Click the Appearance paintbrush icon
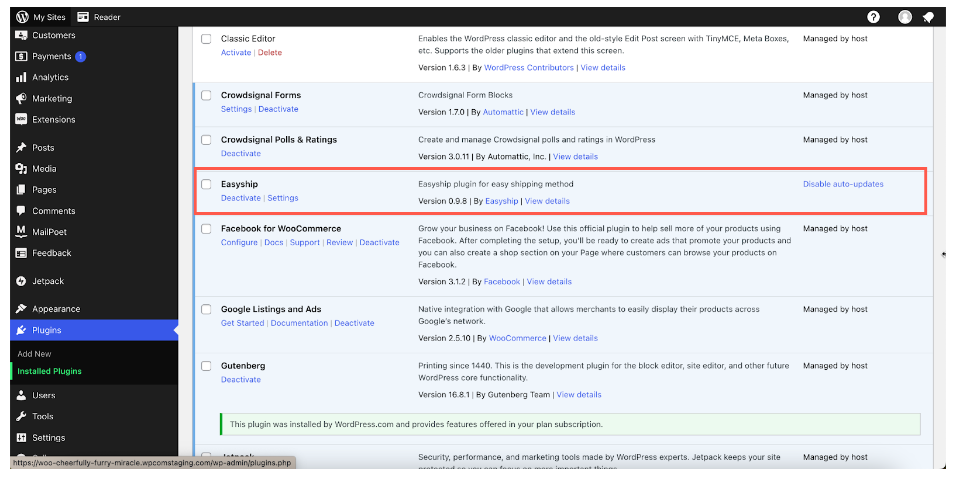Screen dimensions: 956x483 [x=21, y=309]
